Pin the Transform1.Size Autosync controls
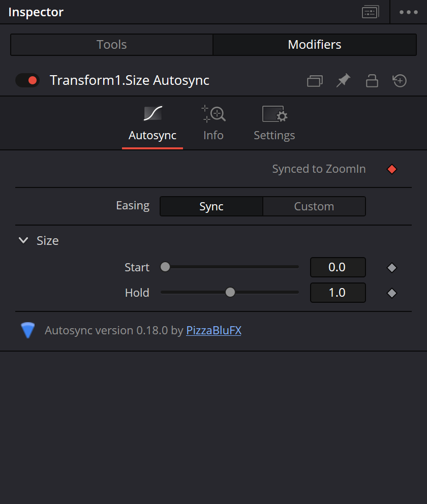Image resolution: width=427 pixels, height=504 pixels. [343, 80]
